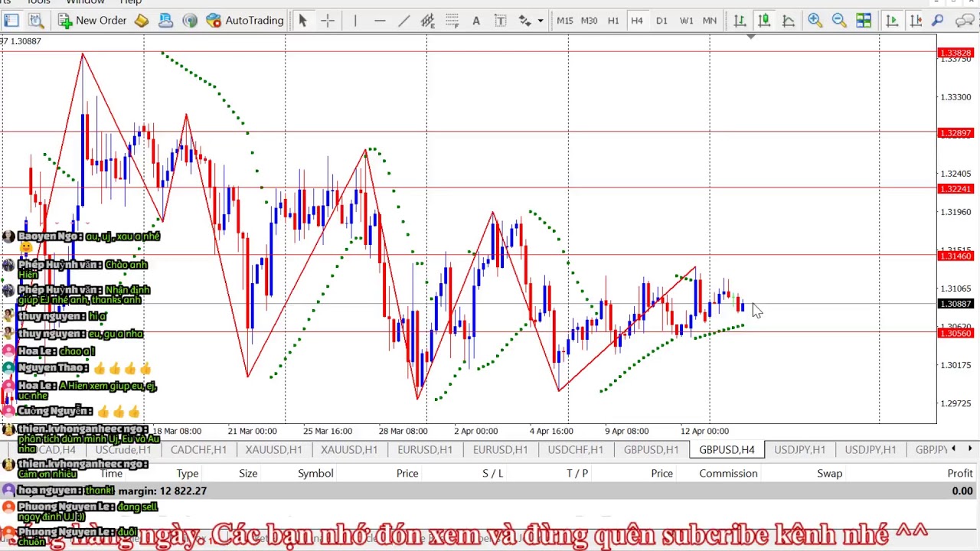Display chart as Candlesticks
This screenshot has height=551, width=980.
tap(764, 21)
